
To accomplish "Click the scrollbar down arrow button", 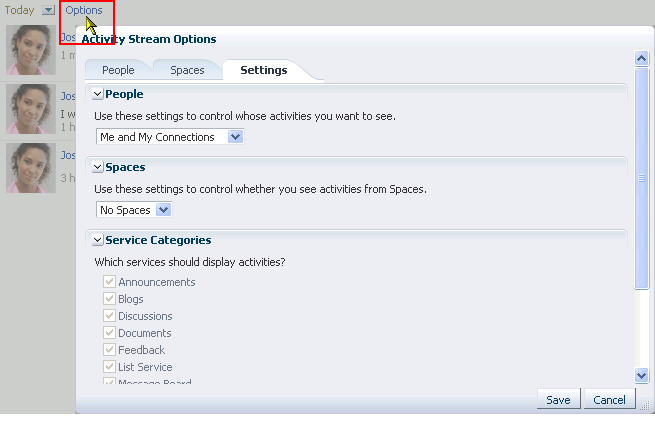I will tap(641, 375).
